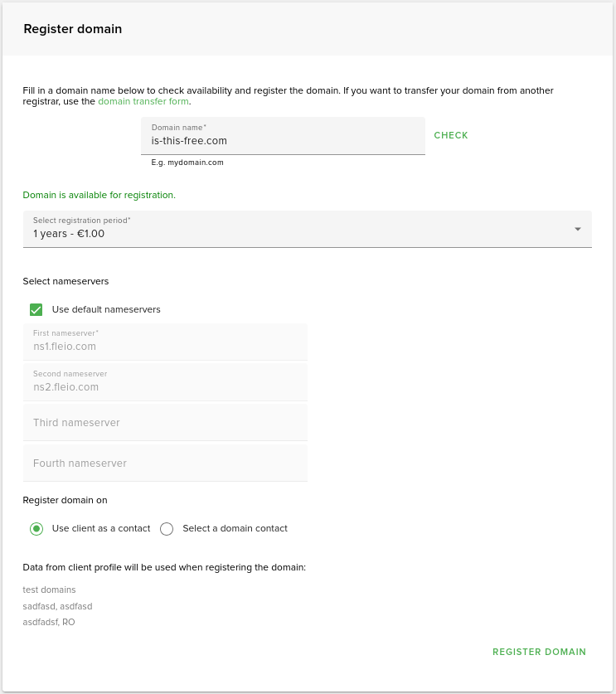Click the Register domain page heading
The image size is (616, 694).
point(73,29)
